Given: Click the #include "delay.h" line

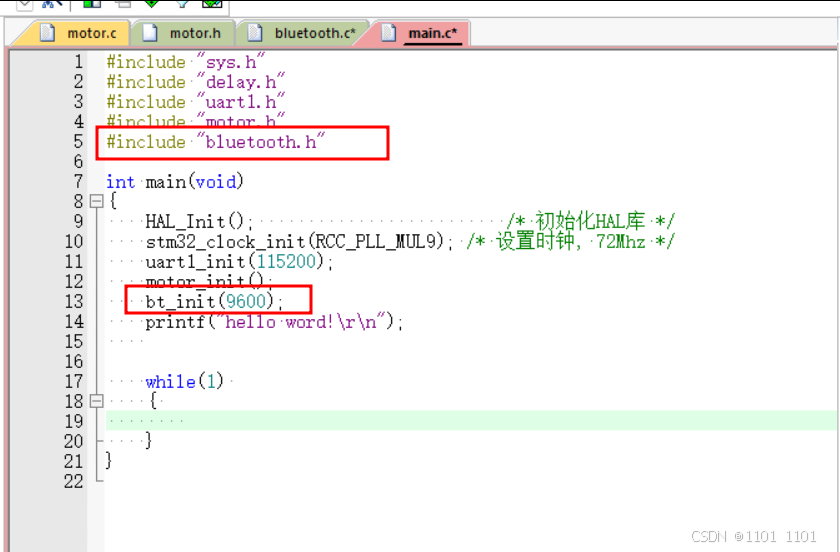Looking at the screenshot, I should (196, 82).
